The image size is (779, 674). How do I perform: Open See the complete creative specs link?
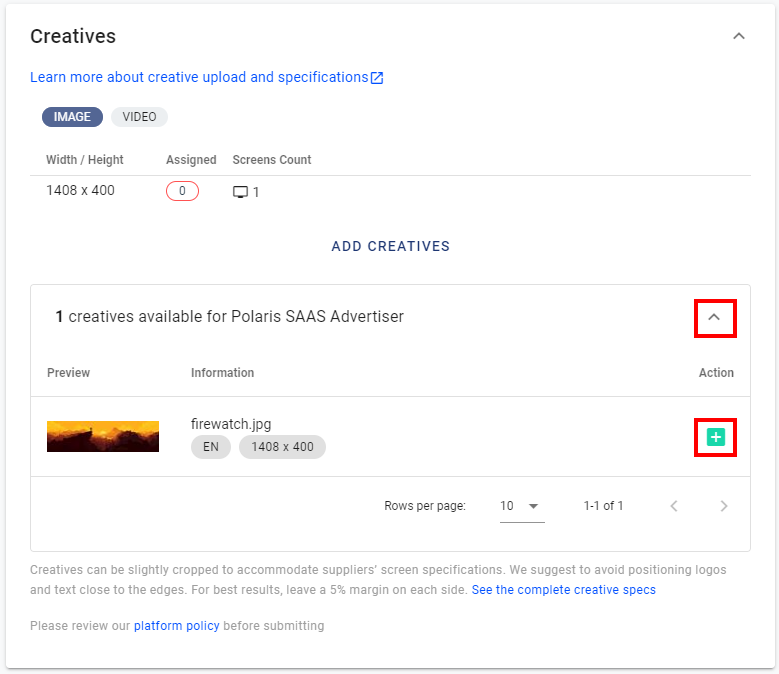pyautogui.click(x=563, y=590)
